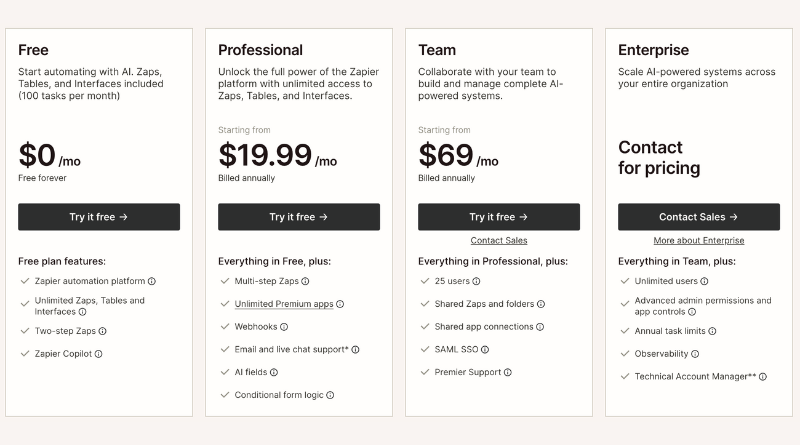Click Try it free under Professional plan
The width and height of the screenshot is (800, 445).
pyautogui.click(x=299, y=217)
